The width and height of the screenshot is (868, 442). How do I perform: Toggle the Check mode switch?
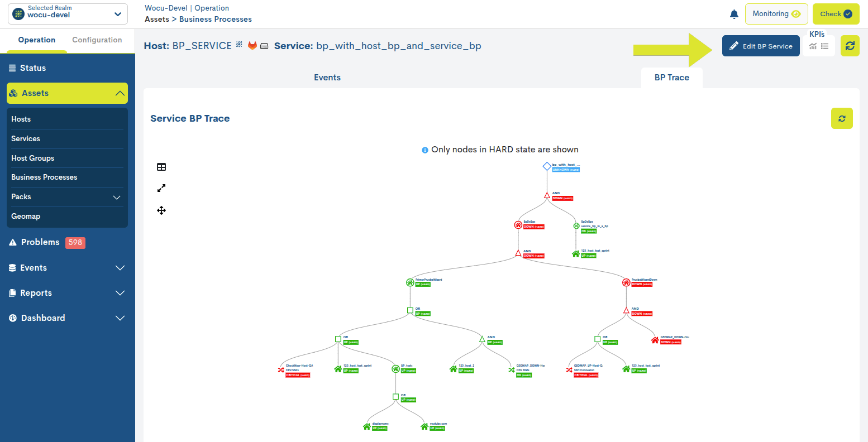(x=836, y=14)
